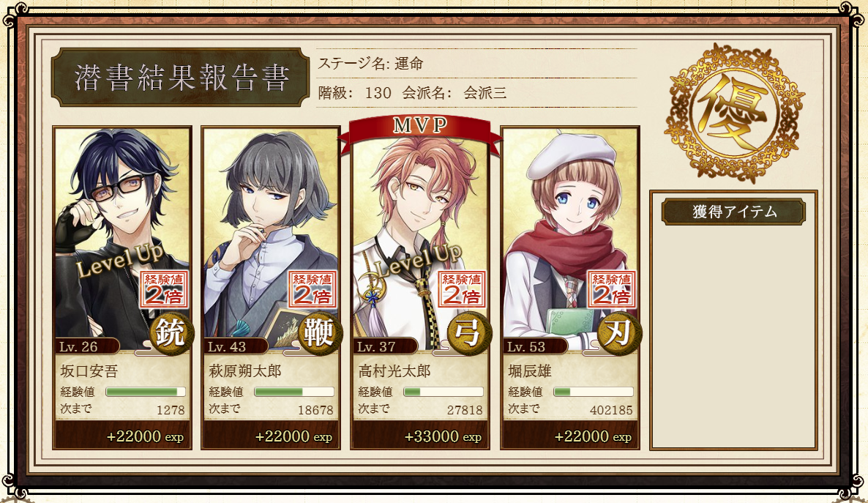Viewport: 868px width, 503px height.
Task: Click the gold 優 rank emblem
Action: pyautogui.click(x=734, y=113)
